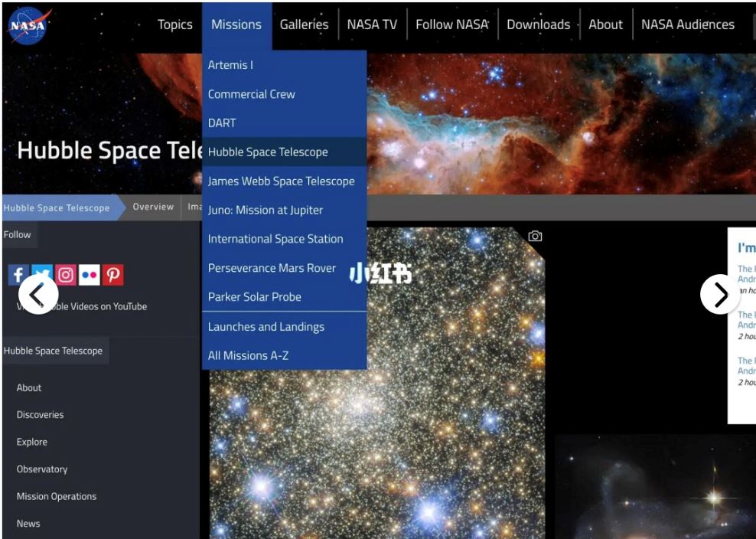Image resolution: width=756 pixels, height=539 pixels.
Task: Open NASA's Flickr icon
Action: pos(90,275)
